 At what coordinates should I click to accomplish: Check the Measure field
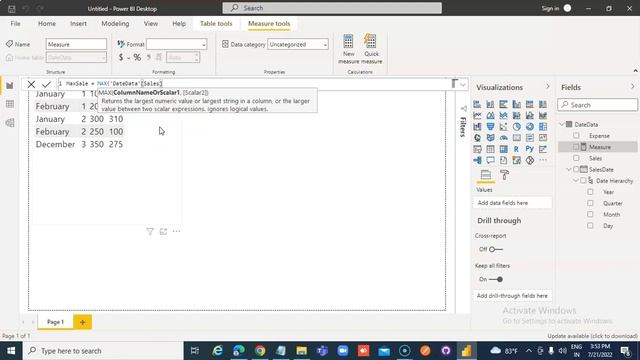point(576,147)
